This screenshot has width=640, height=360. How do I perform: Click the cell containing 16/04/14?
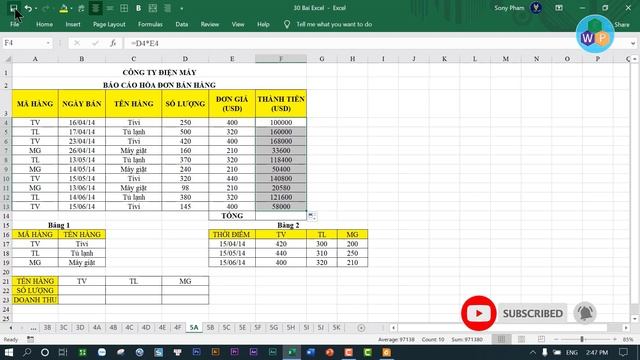[82, 122]
